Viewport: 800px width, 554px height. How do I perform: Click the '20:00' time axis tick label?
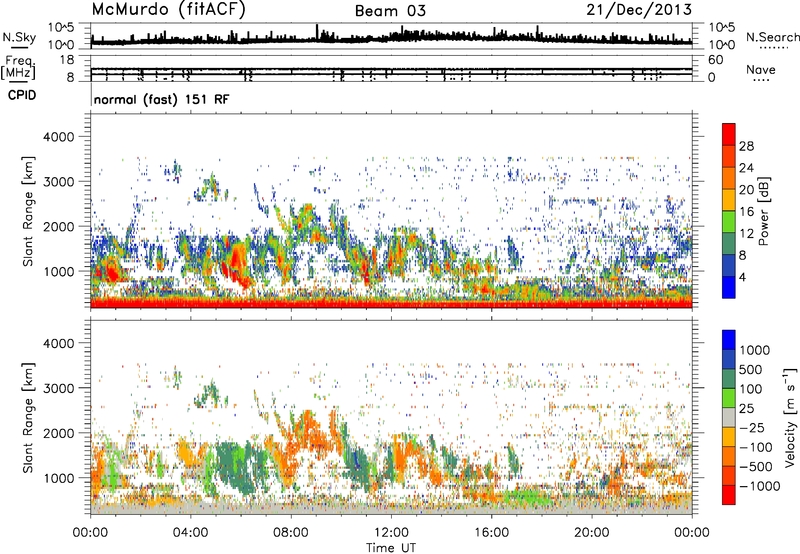click(592, 533)
